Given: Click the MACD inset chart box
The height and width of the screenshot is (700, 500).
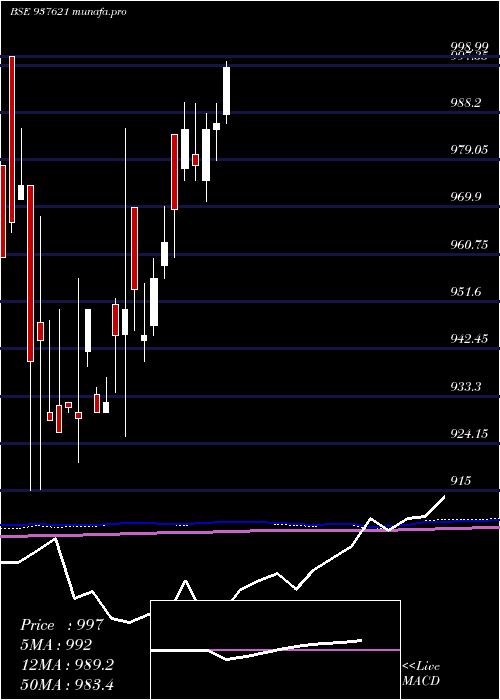Looking at the screenshot, I should pyautogui.click(x=275, y=650).
